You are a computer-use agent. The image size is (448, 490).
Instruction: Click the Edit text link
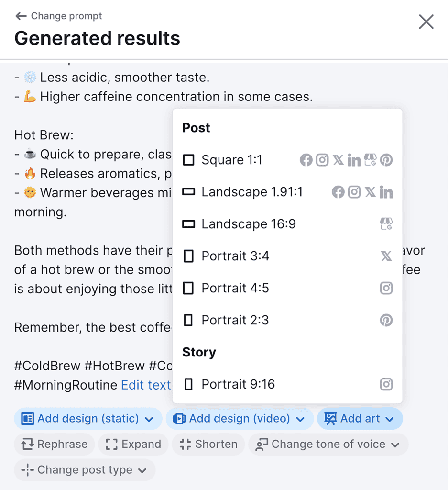(x=146, y=385)
